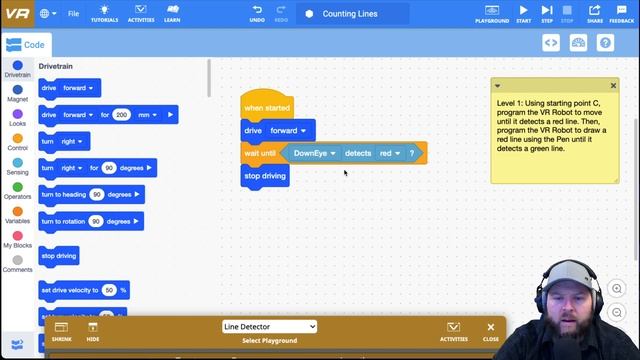The width and height of the screenshot is (640, 360).
Task: Click the when started hat block
Action: (x=267, y=106)
